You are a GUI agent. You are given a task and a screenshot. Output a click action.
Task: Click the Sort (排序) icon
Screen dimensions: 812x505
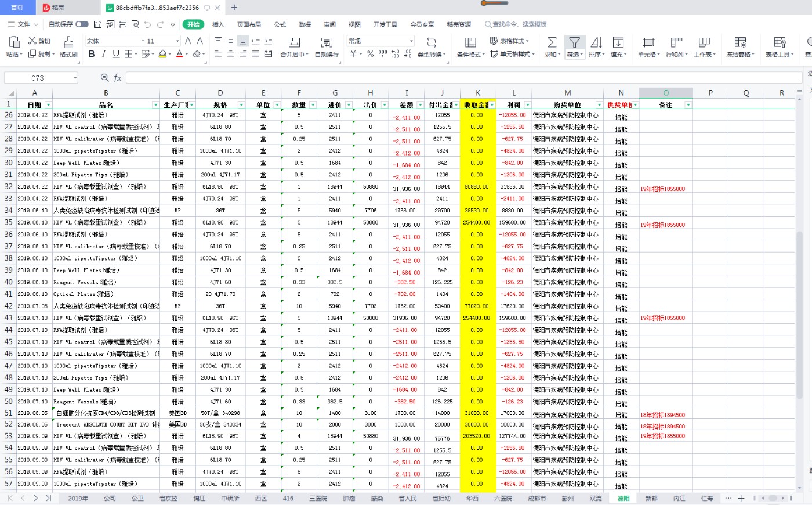point(596,42)
